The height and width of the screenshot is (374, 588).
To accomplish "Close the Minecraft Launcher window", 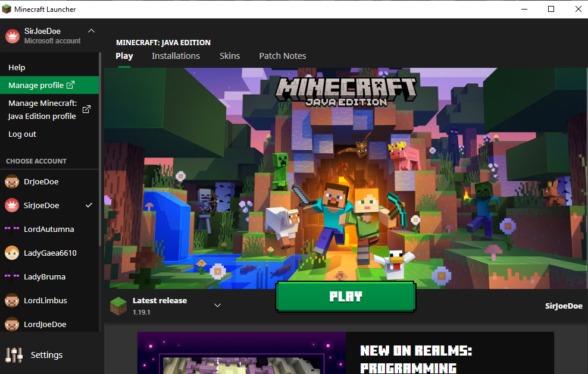I will pyautogui.click(x=578, y=9).
